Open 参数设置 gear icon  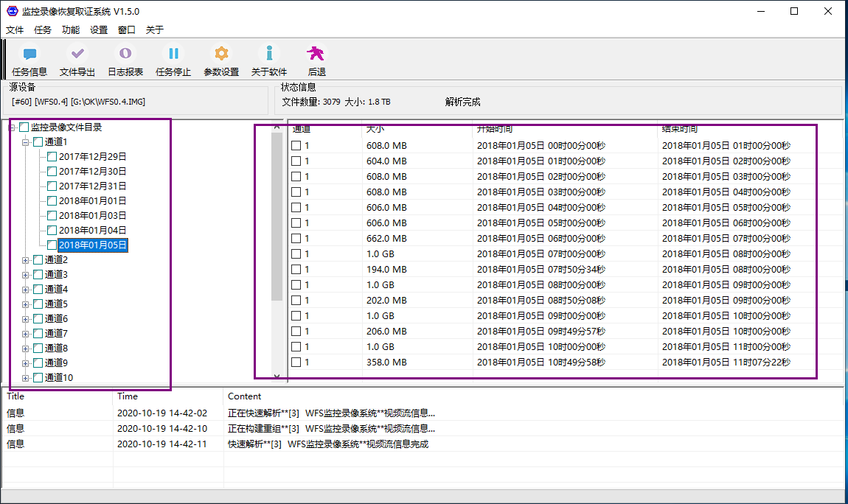(x=221, y=54)
